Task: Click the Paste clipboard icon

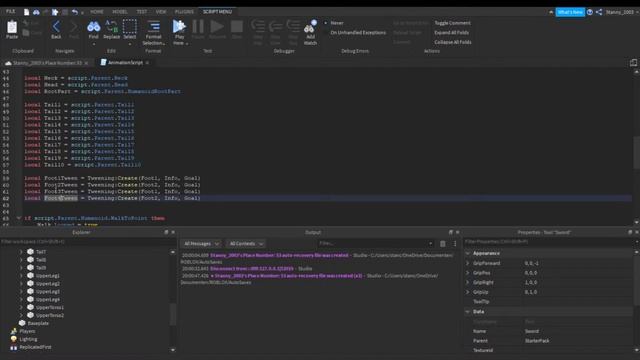Action: tap(12, 27)
